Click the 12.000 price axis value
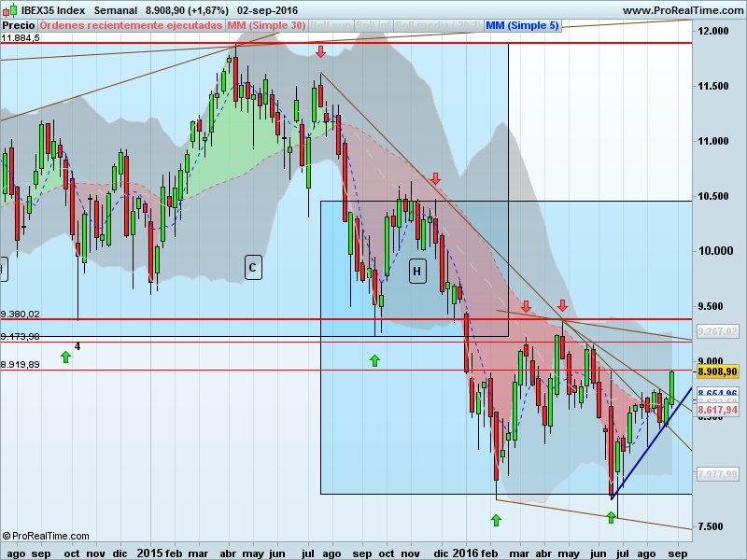 coord(712,31)
